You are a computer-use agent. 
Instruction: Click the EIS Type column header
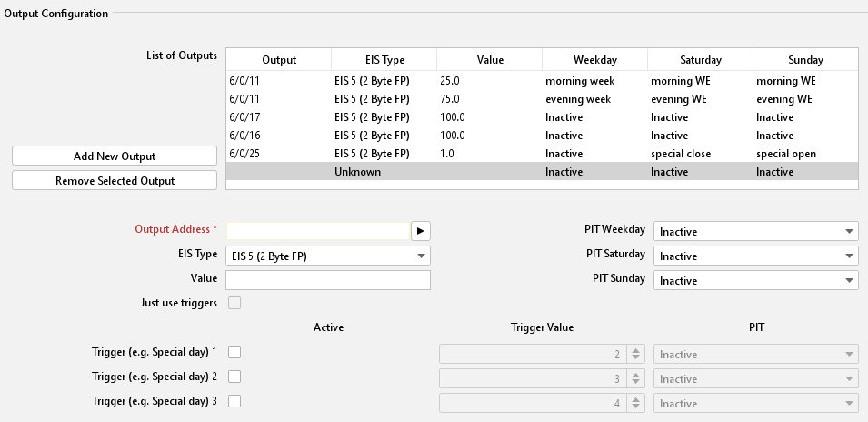[384, 60]
